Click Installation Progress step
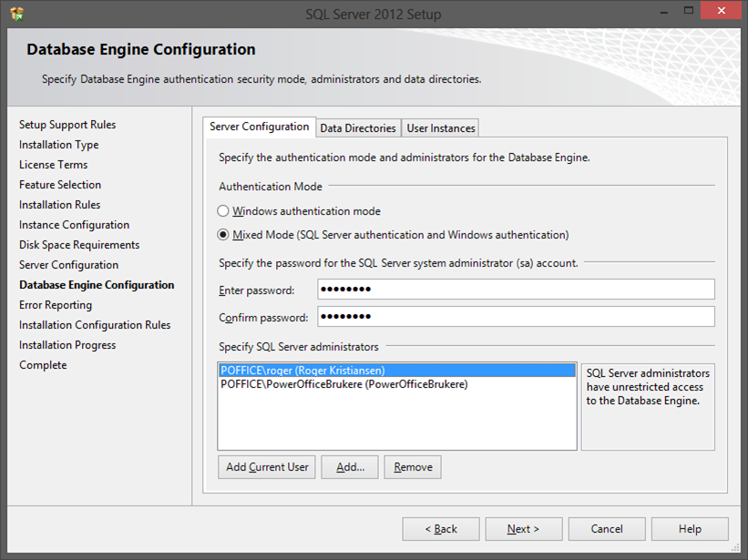Screen dimensions: 748x560 coord(67,344)
